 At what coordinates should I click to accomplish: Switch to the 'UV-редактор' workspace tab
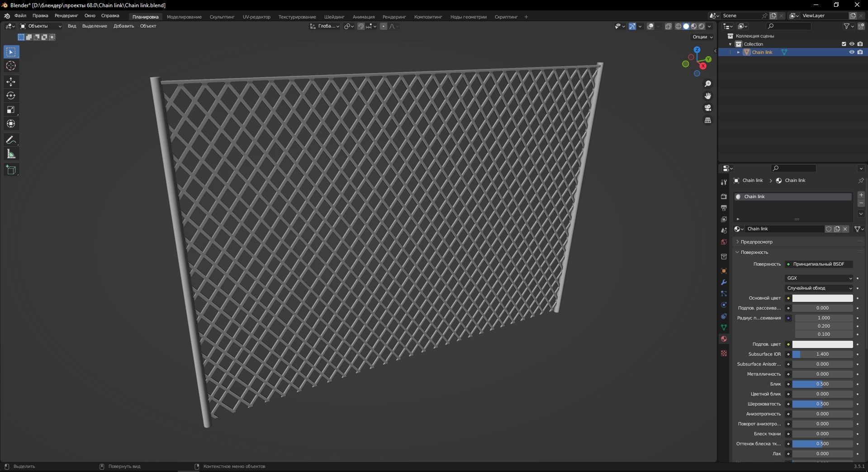point(256,17)
